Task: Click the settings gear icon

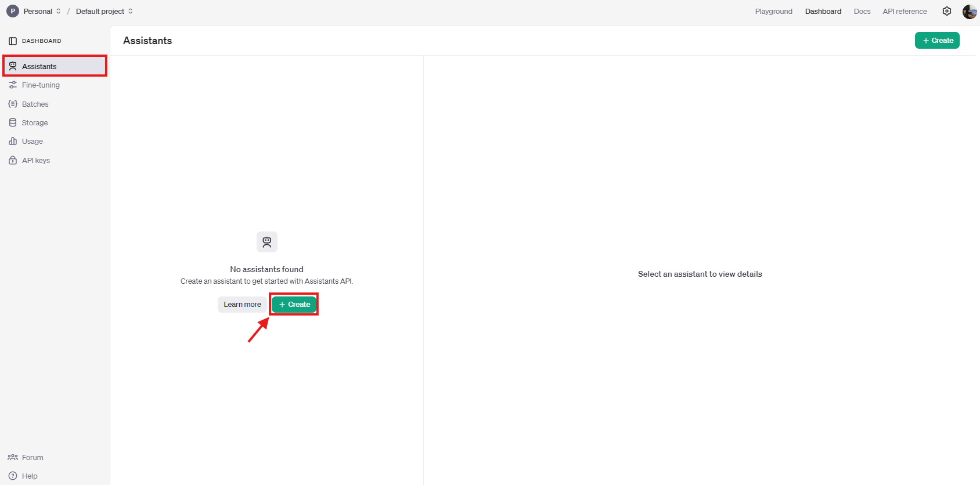Action: [947, 11]
